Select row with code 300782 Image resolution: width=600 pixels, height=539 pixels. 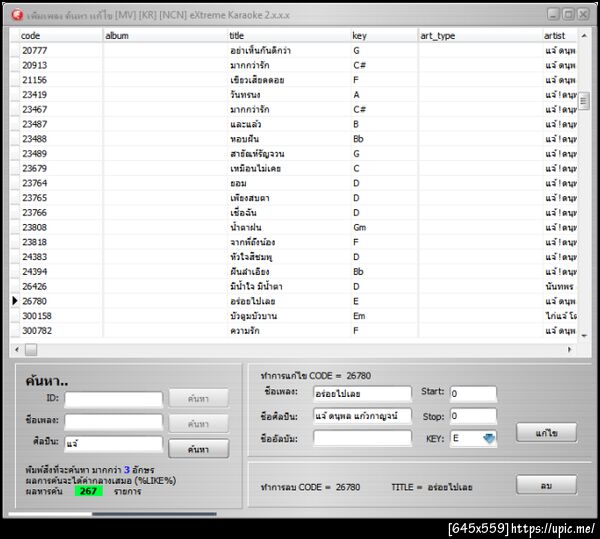tap(293, 331)
